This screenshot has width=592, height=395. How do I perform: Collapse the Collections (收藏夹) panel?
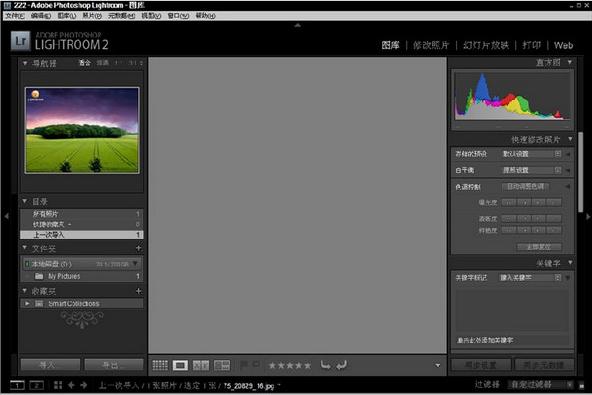25,290
